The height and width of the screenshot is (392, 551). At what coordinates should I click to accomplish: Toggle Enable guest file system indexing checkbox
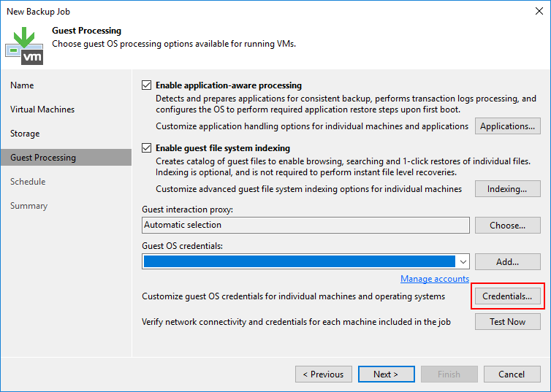(146, 148)
